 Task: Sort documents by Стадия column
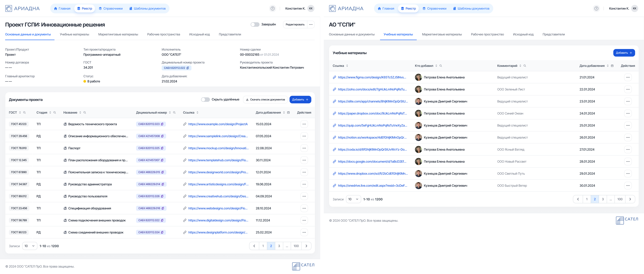[x=50, y=113]
